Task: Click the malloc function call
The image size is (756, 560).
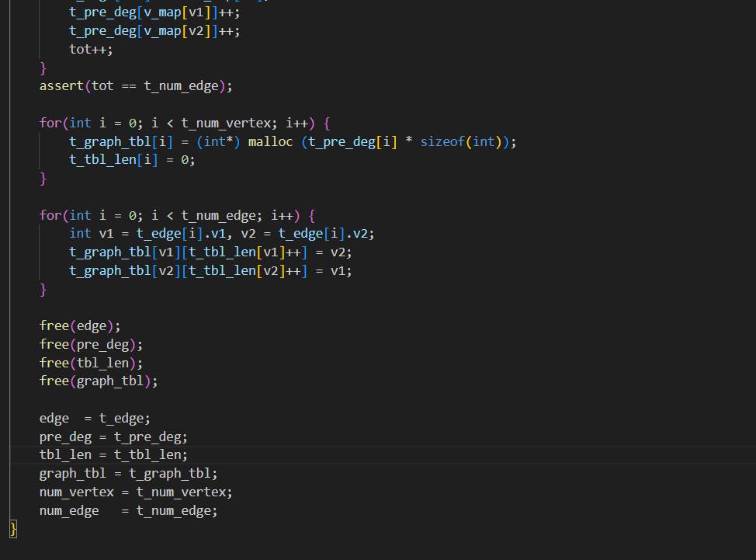Action: [271, 141]
